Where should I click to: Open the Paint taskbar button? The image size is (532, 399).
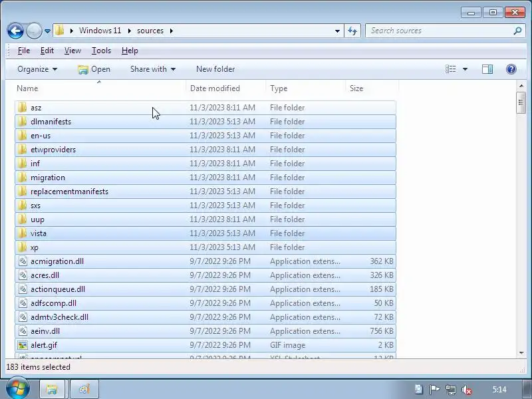[84, 389]
